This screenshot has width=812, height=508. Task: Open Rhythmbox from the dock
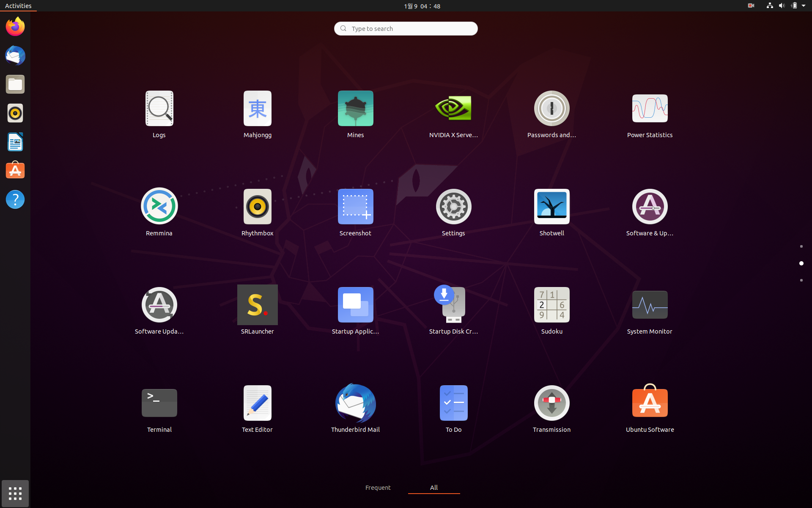click(x=15, y=113)
